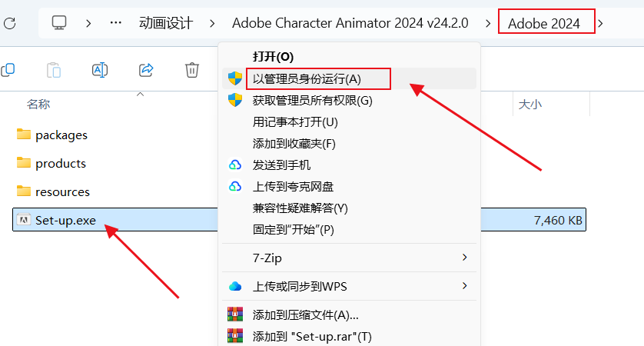Click 添加到压缩文件(A)... WinRAR entry

(x=349, y=314)
